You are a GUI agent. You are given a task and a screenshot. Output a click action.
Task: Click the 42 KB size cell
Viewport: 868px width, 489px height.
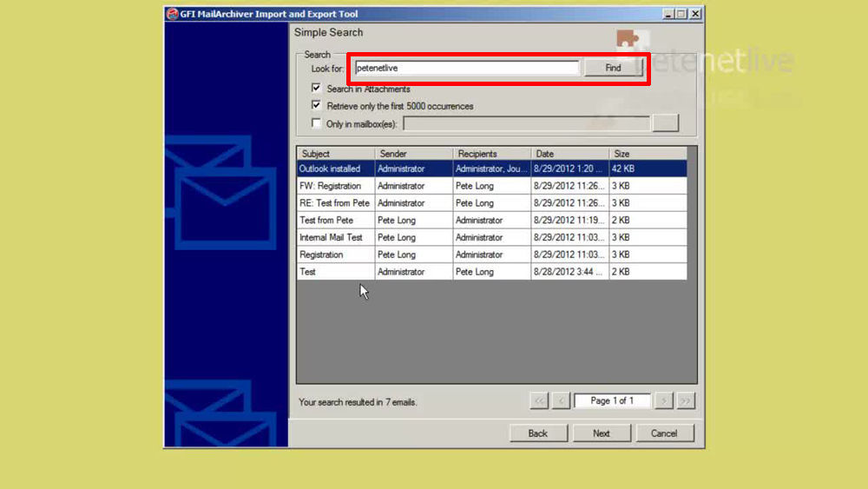[x=648, y=169]
